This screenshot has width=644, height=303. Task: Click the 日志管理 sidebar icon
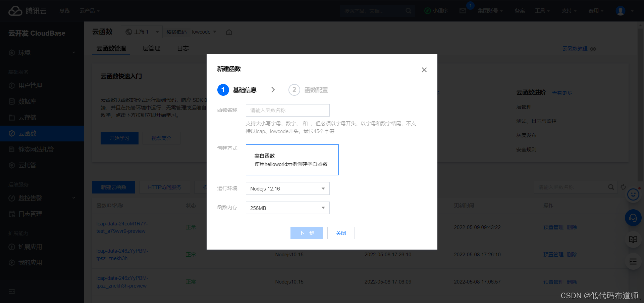pos(12,214)
